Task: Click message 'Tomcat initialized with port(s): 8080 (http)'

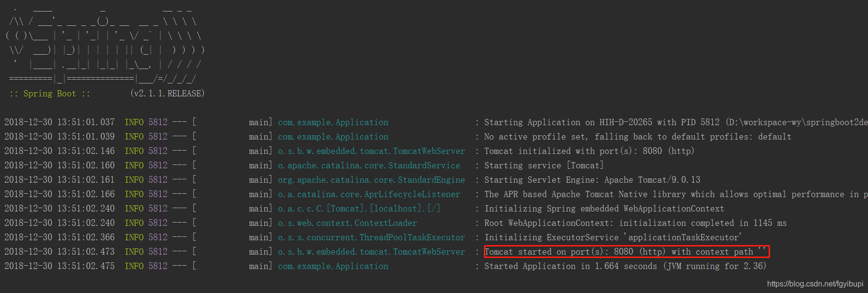Action: [x=590, y=151]
